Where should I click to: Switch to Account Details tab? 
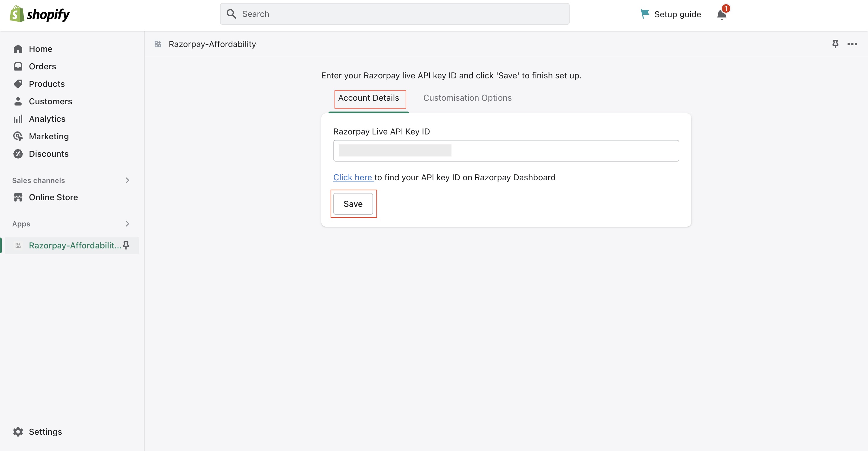(369, 98)
